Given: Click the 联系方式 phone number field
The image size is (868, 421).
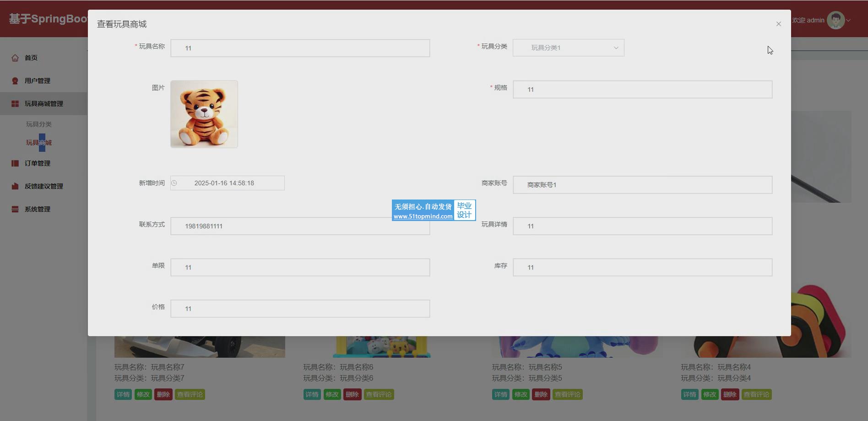Looking at the screenshot, I should pyautogui.click(x=300, y=226).
